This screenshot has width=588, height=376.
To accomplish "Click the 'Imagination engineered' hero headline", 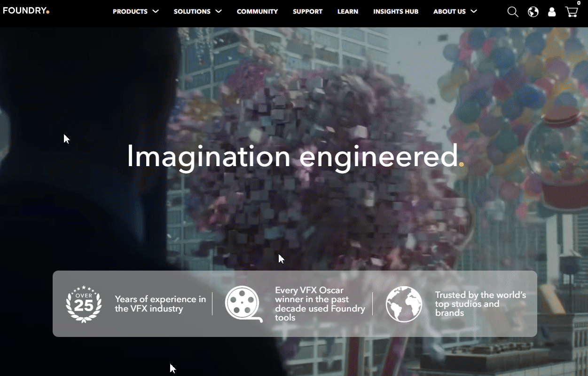I will pos(294,157).
